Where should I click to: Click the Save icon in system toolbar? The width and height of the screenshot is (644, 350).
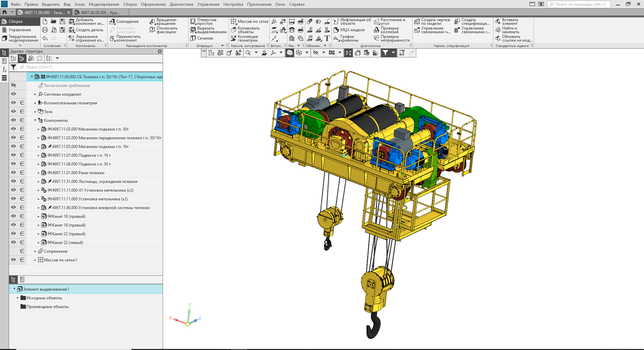62,21
